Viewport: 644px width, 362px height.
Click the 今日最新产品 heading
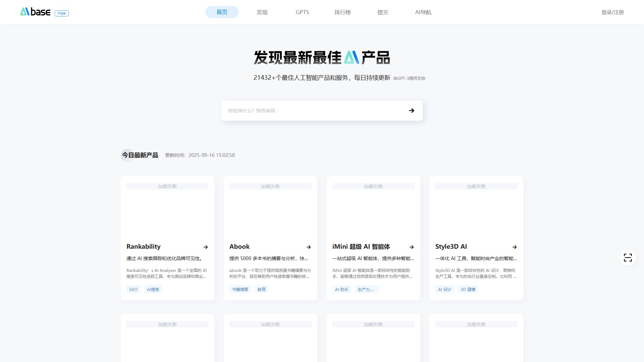[x=140, y=155]
